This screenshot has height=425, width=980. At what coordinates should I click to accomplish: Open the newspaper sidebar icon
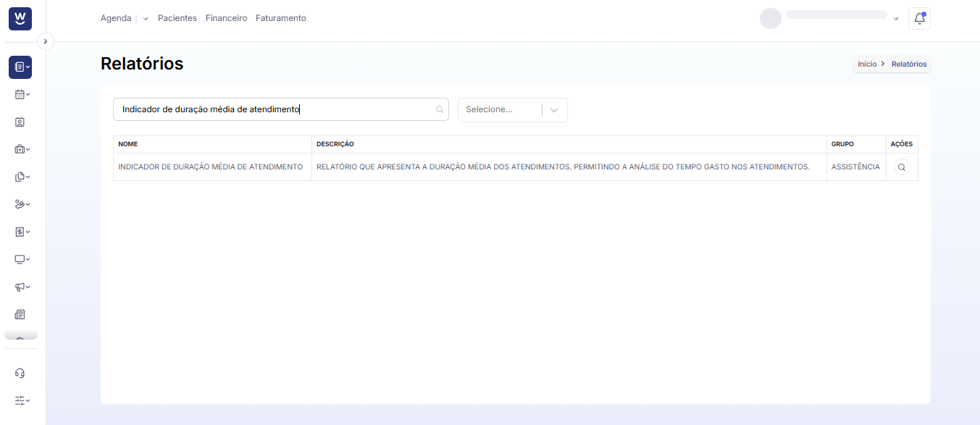(20, 314)
